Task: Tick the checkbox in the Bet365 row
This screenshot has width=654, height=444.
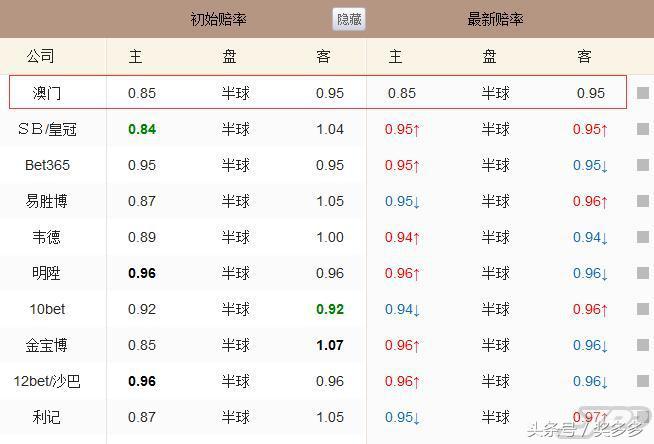Action: pyautogui.click(x=643, y=165)
